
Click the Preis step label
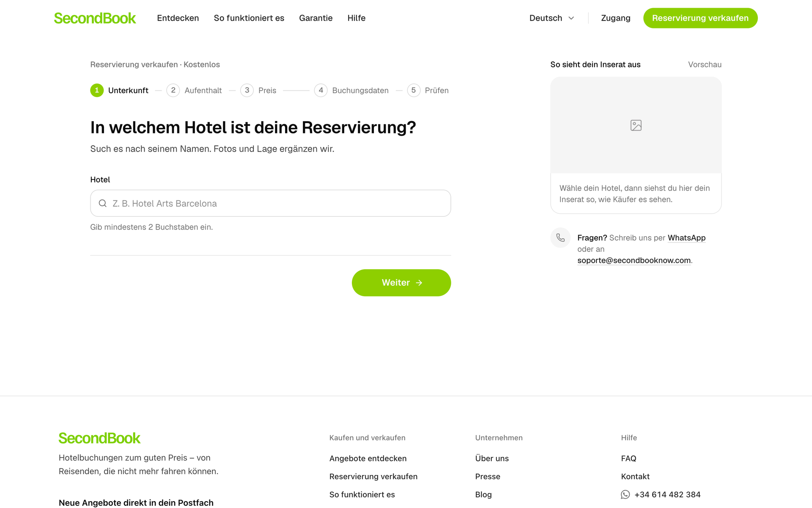click(x=267, y=90)
